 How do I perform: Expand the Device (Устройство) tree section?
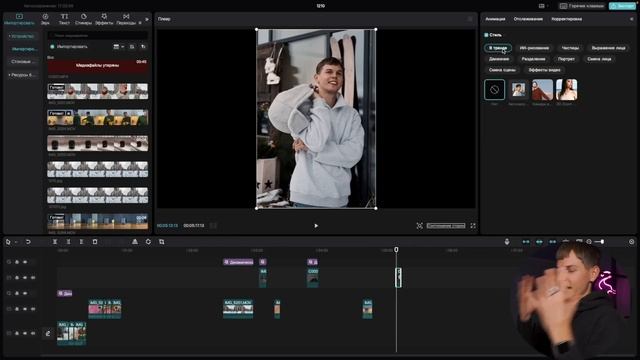pos(9,36)
